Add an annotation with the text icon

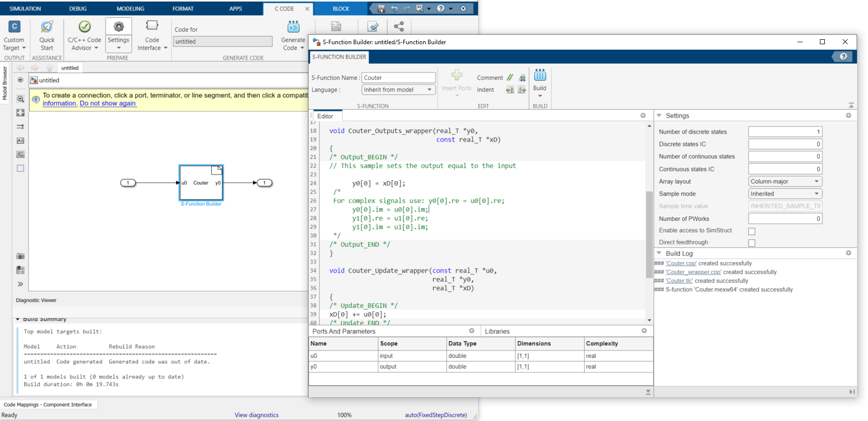click(20, 140)
